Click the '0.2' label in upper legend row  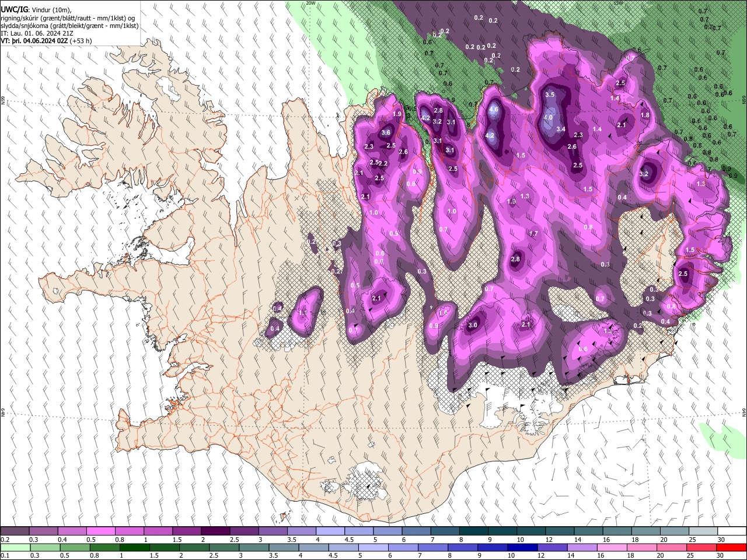point(5,540)
